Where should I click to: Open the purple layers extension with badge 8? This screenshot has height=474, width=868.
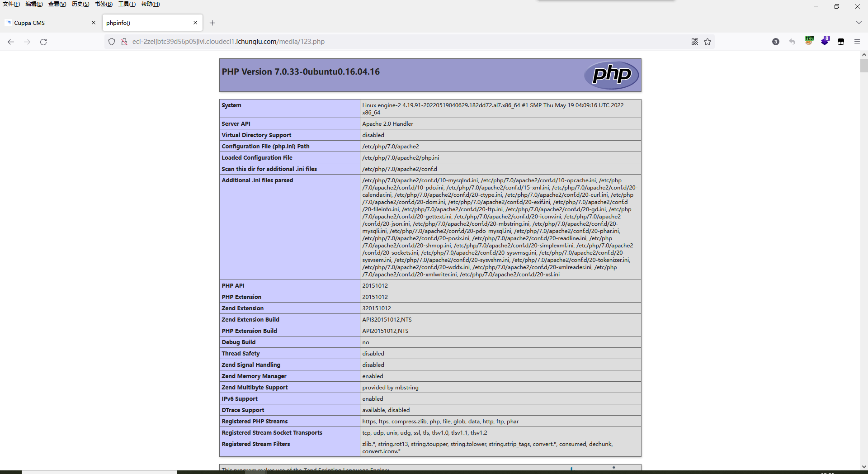click(x=825, y=41)
